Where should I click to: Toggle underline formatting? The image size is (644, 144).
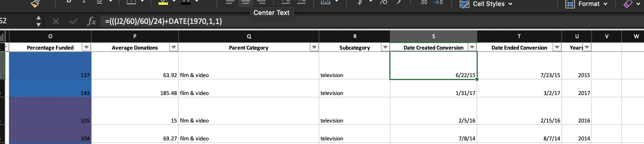(x=99, y=2)
